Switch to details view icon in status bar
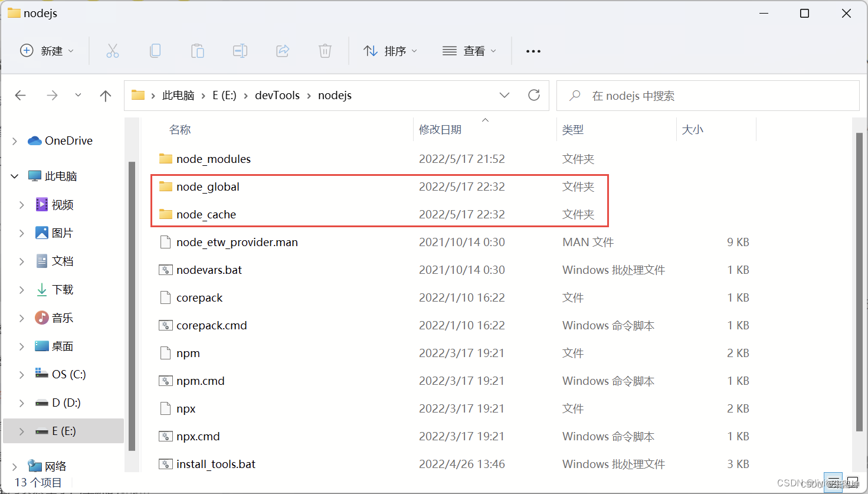The height and width of the screenshot is (494, 868). point(834,483)
